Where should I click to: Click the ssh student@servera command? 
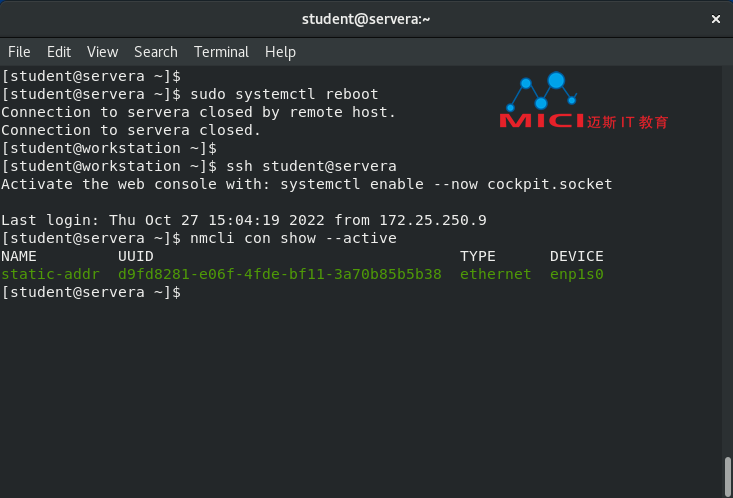coord(311,166)
